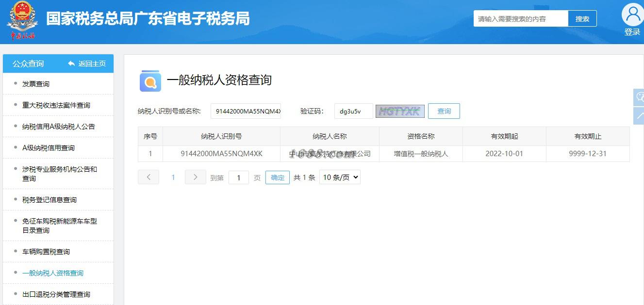The width and height of the screenshot is (644, 305).
Task: Click the taxpayer name cell in row 1
Action: click(330, 154)
